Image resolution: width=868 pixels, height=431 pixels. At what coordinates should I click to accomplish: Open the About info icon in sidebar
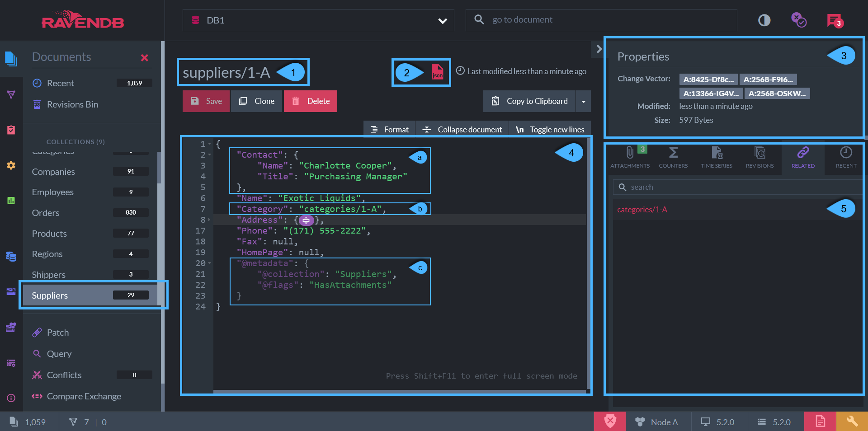11,398
